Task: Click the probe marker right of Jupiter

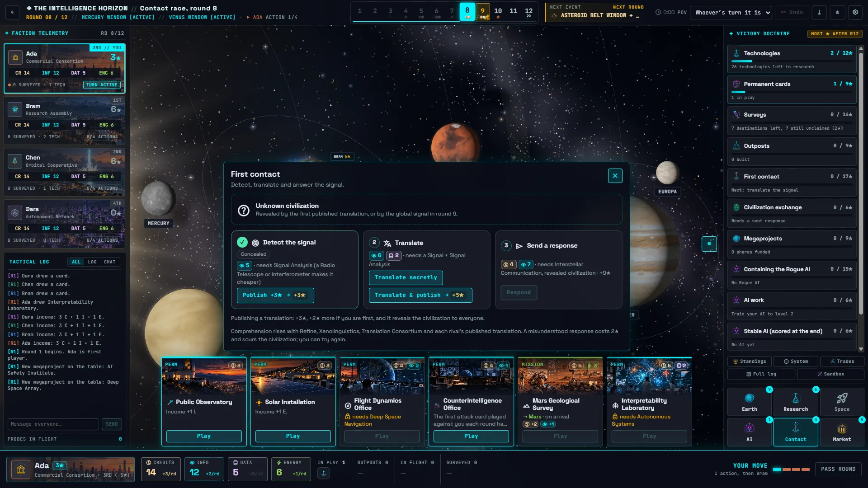Action: point(709,244)
